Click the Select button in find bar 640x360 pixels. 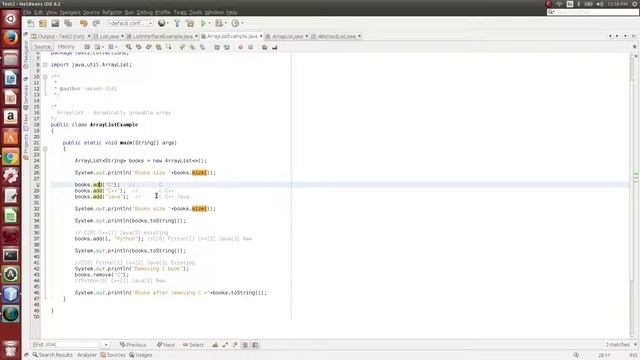[193, 345]
